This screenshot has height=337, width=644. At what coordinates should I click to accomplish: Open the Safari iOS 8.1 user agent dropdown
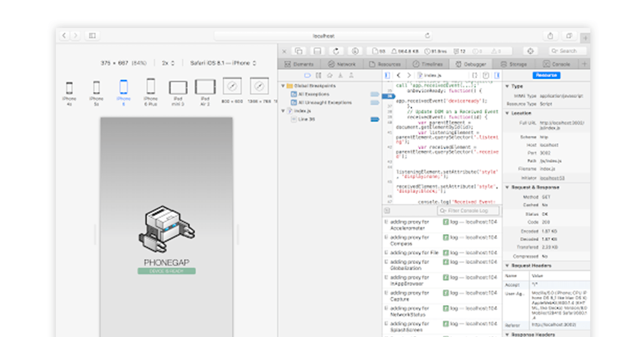coord(223,63)
